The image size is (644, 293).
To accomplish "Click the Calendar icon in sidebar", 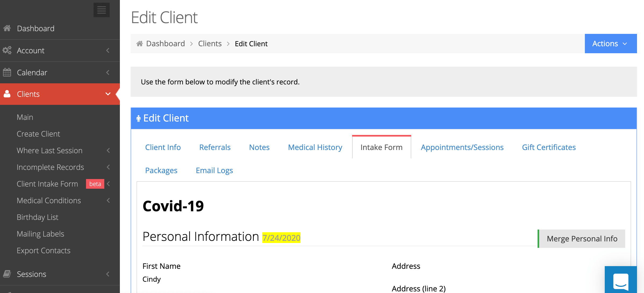I will (x=7, y=72).
